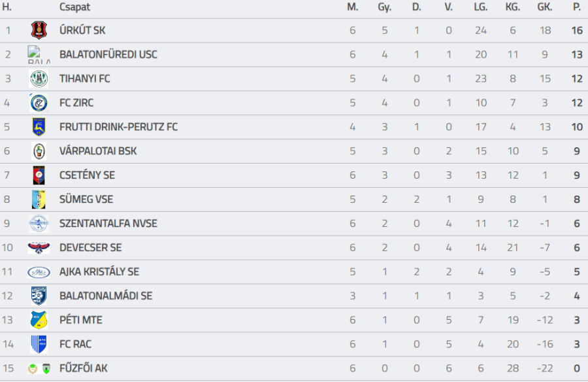The width and height of the screenshot is (588, 382).
Task: Click the Várpalotai BSK logo
Action: pos(39,151)
